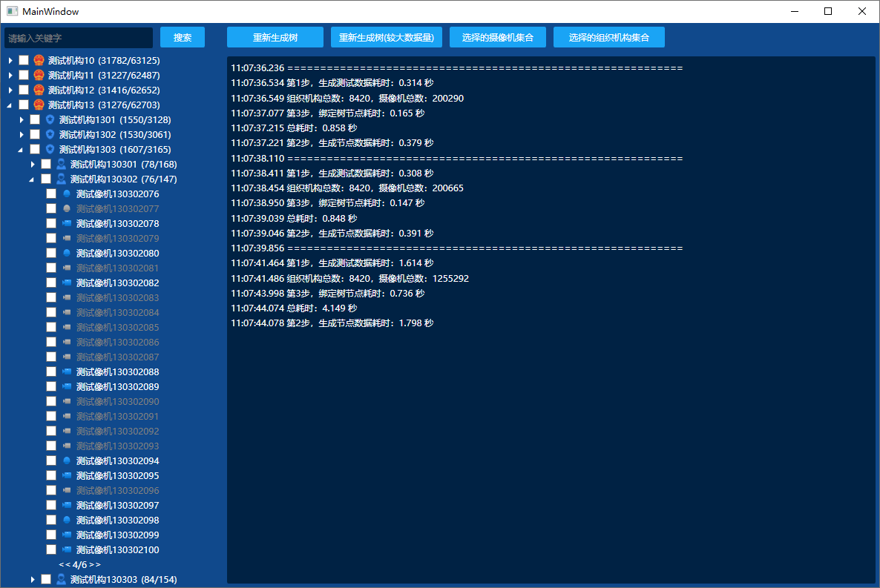Click the person icon beside 测试机构130303
The height and width of the screenshot is (588, 880).
click(61, 579)
